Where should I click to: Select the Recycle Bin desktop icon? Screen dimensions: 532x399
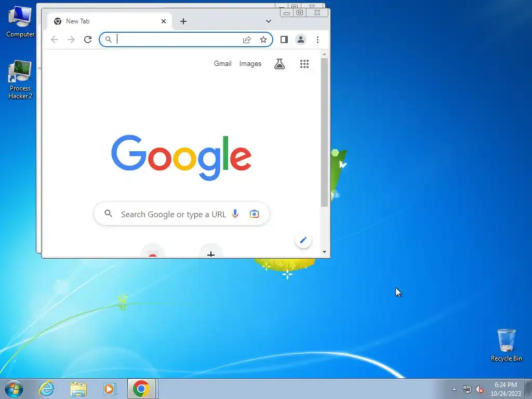point(506,345)
